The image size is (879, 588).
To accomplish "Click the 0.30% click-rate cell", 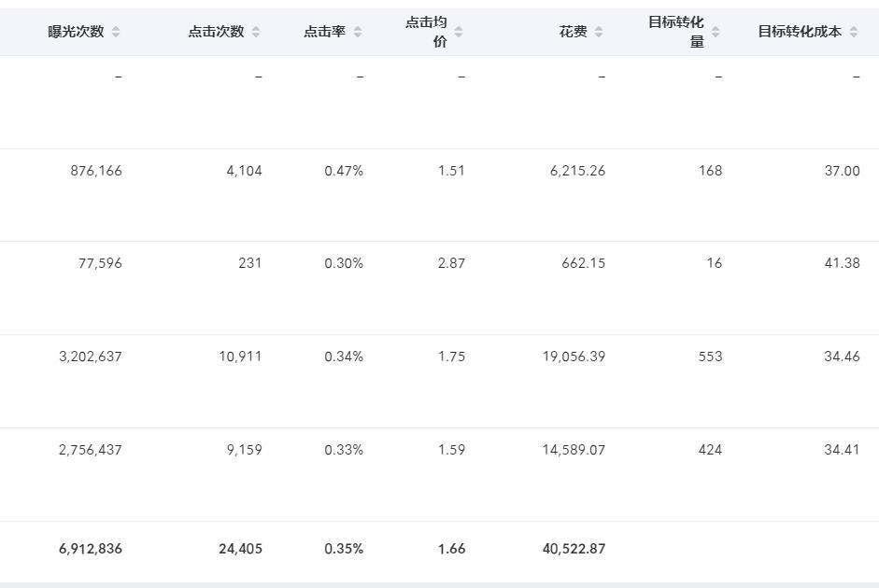I will tap(344, 263).
